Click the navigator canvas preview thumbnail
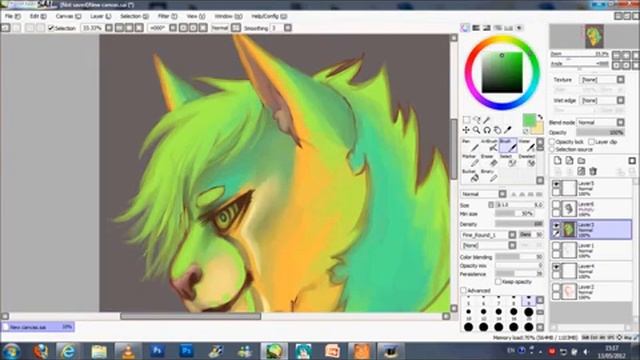The height and width of the screenshot is (360, 640). [594, 36]
